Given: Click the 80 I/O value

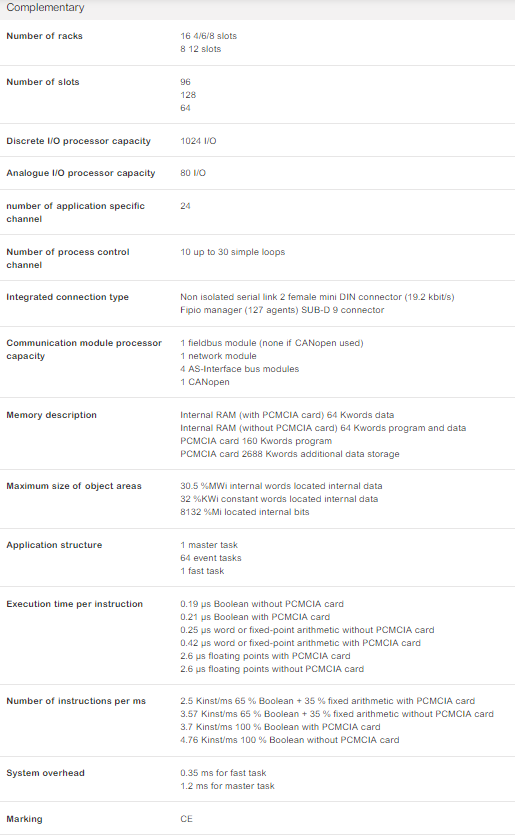Looking at the screenshot, I should (x=193, y=173).
